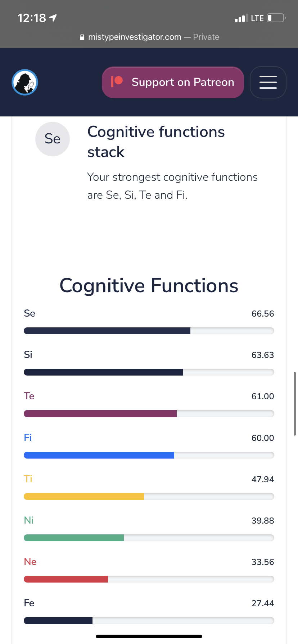Screen dimensions: 298x644
Task: Tap the detective logo icon
Action: 25,82
